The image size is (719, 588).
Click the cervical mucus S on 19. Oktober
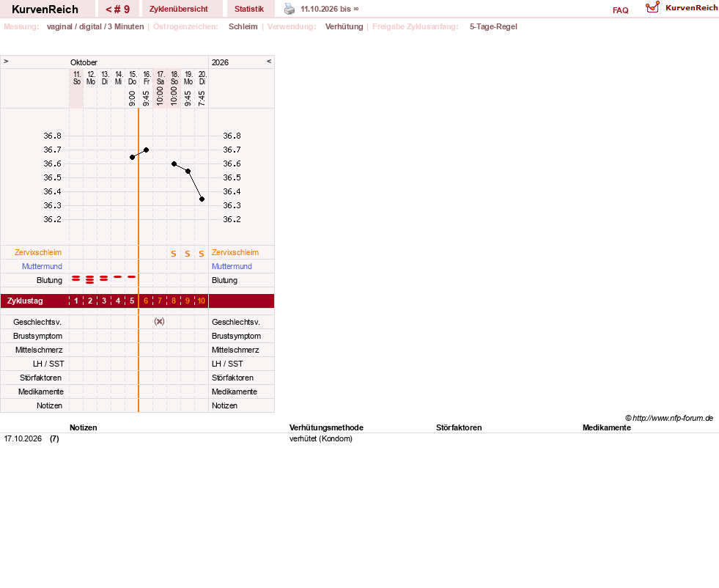point(188,254)
